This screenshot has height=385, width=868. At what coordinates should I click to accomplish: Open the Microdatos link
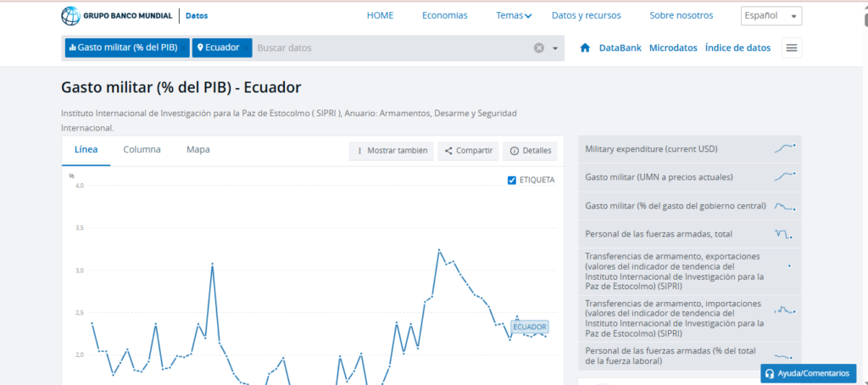point(673,48)
